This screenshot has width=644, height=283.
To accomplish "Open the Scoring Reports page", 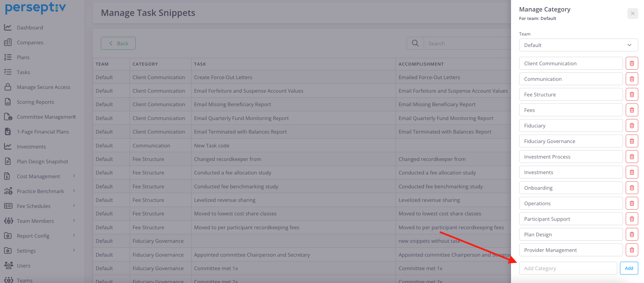I will click(x=35, y=102).
